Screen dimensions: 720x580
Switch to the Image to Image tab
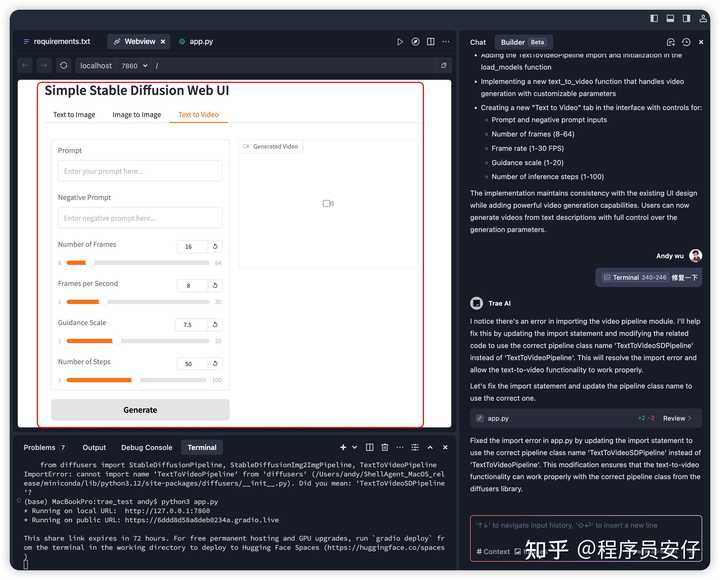[x=136, y=115]
